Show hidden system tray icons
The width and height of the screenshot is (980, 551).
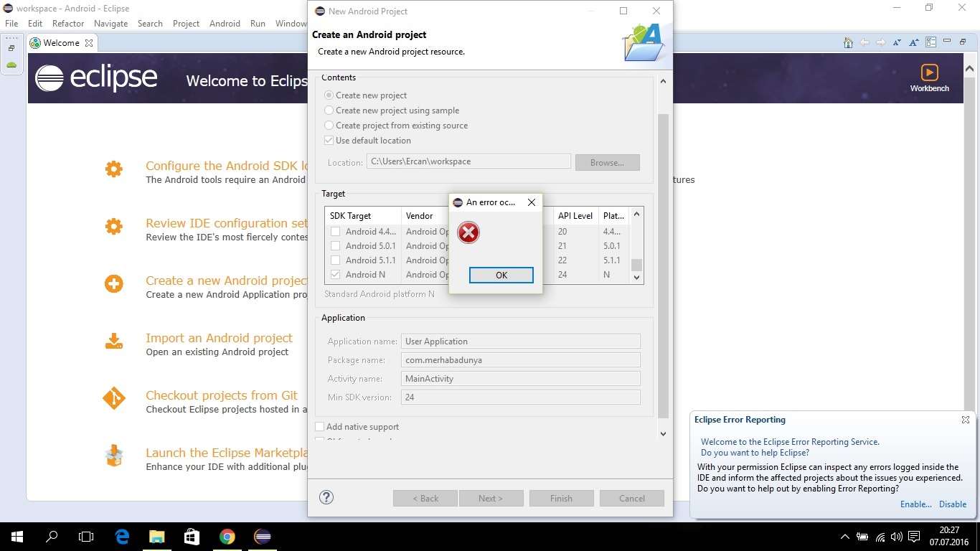pyautogui.click(x=845, y=537)
